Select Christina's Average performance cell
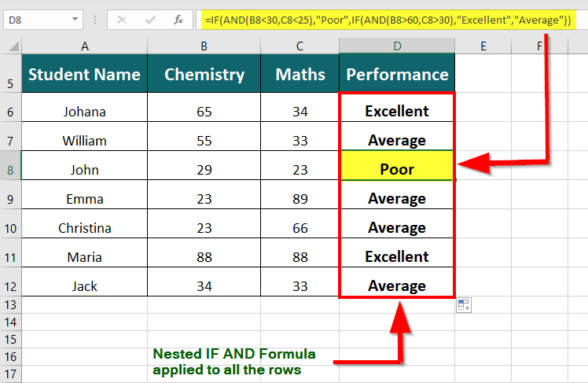 tap(397, 224)
